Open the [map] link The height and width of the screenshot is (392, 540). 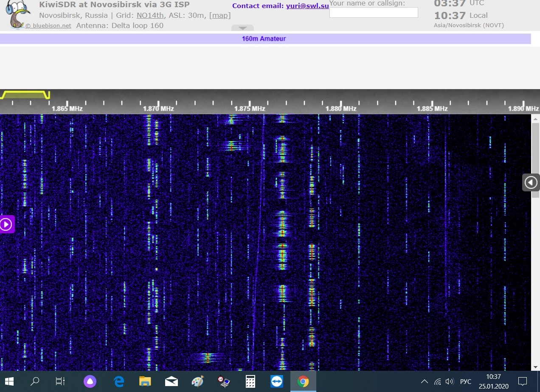(x=220, y=16)
